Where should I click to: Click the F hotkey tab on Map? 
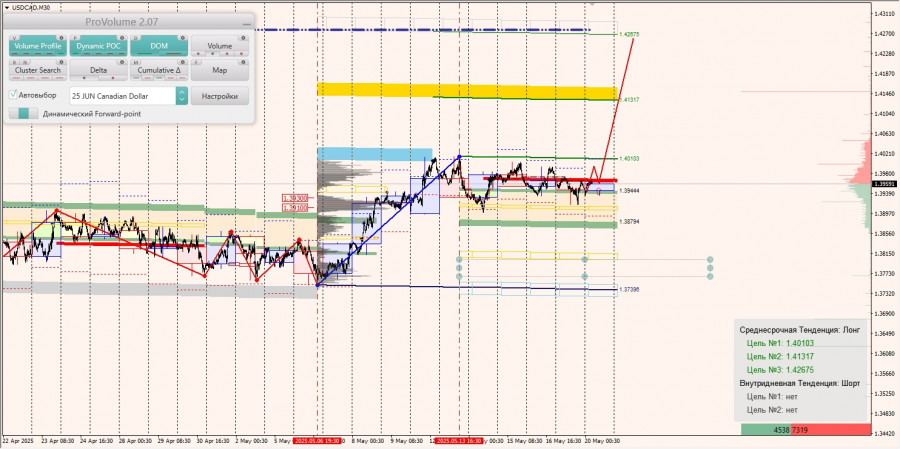click(x=196, y=61)
